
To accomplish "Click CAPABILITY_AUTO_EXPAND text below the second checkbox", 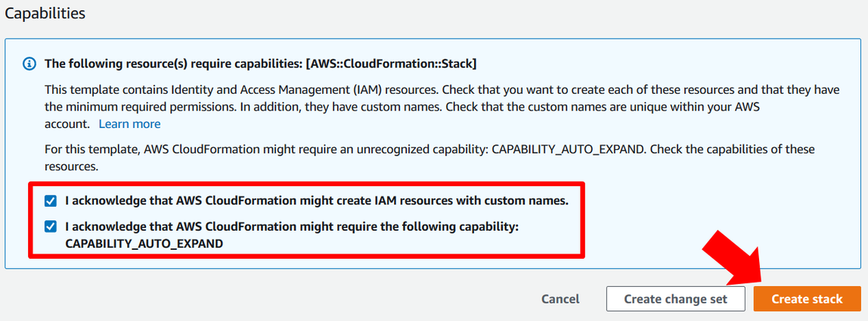I will point(144,244).
